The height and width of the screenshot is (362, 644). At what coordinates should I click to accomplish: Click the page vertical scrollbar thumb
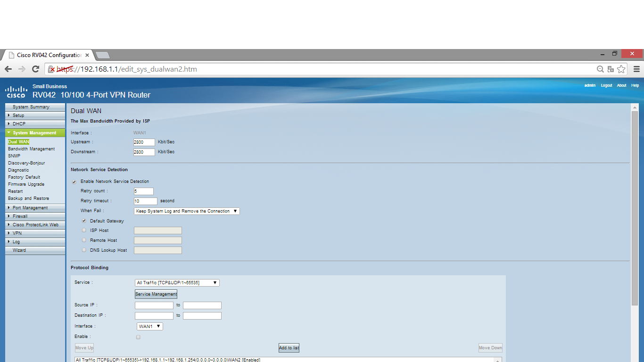tap(635, 208)
